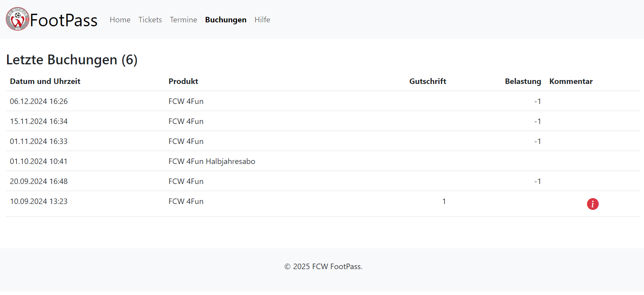Open the red info comment icon
The height and width of the screenshot is (295, 644).
coord(592,204)
